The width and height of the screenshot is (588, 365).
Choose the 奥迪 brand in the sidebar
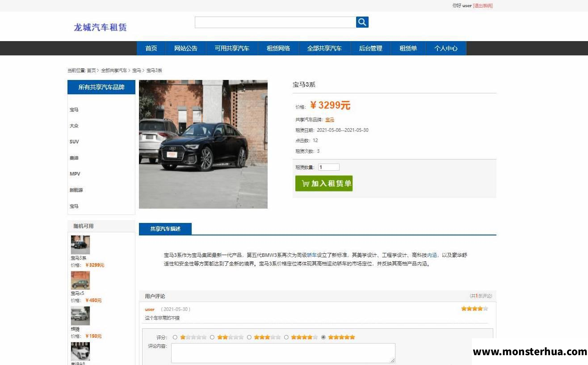click(74, 158)
